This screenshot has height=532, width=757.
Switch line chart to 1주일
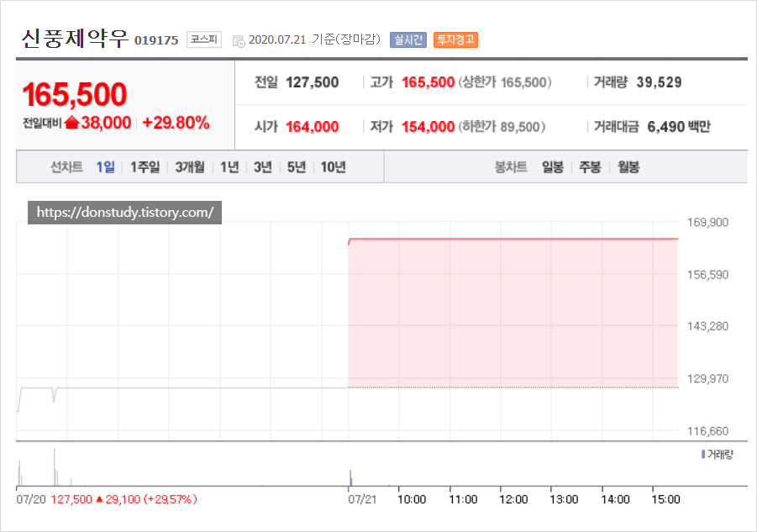click(x=145, y=167)
